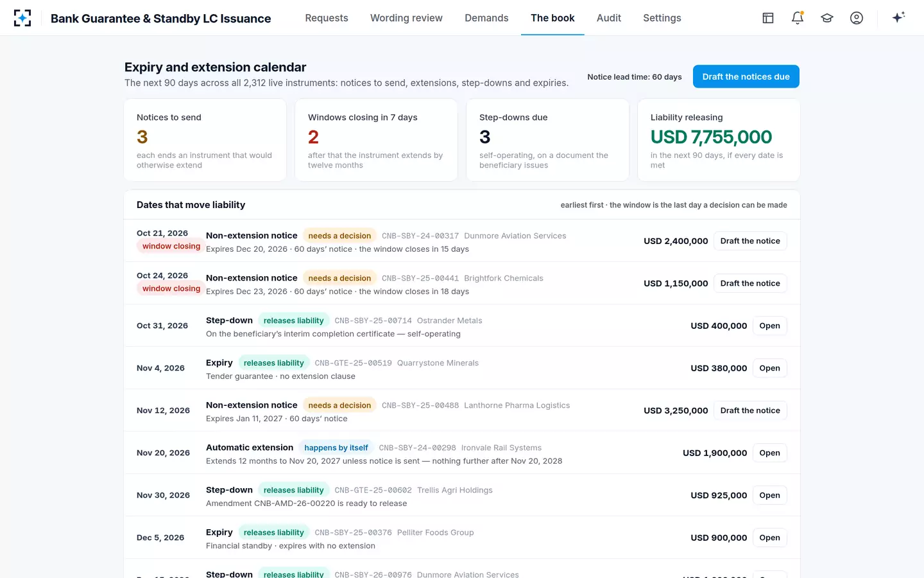The height and width of the screenshot is (578, 924).
Task: Click the happens by itself tag
Action: [336, 448]
